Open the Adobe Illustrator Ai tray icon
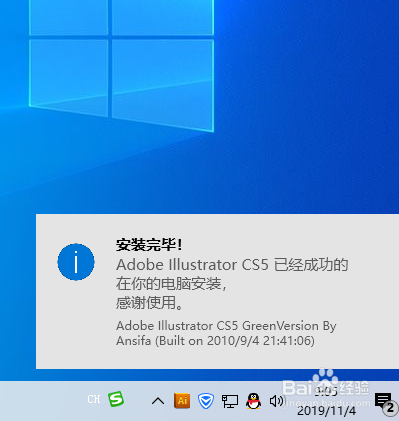399x421 pixels. tap(182, 401)
